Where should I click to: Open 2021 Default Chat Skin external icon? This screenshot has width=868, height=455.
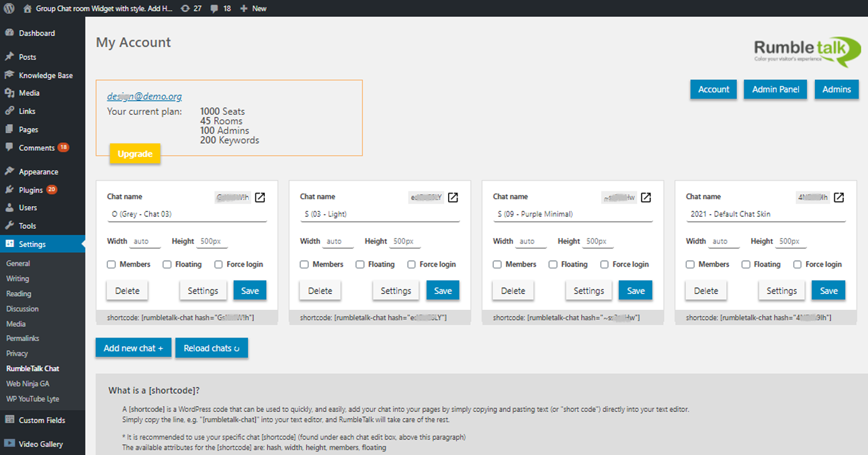838,197
